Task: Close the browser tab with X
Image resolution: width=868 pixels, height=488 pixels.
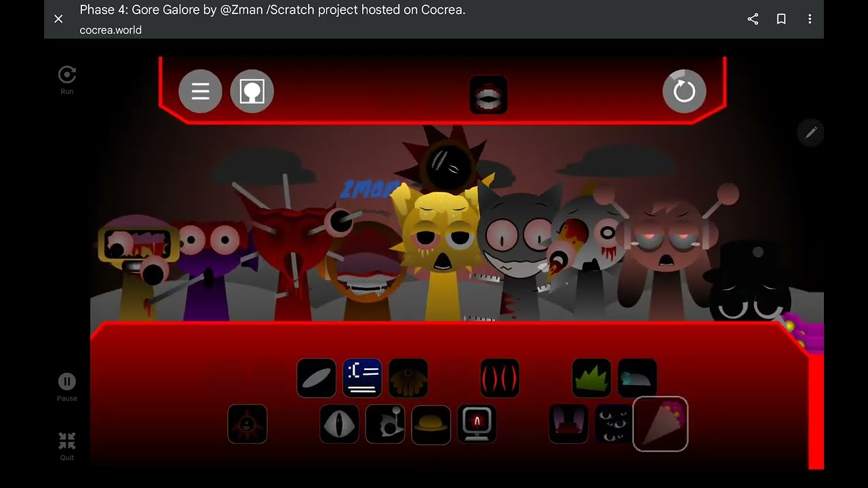Action: click(58, 19)
